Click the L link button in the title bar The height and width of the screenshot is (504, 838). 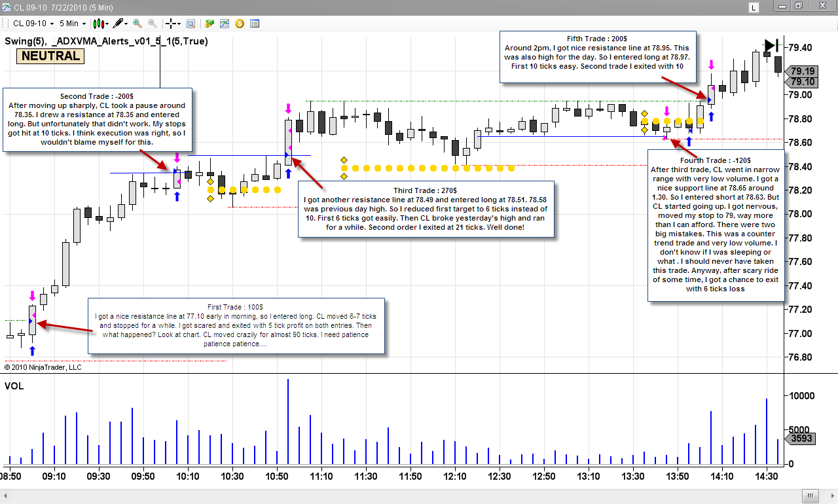point(754,7)
